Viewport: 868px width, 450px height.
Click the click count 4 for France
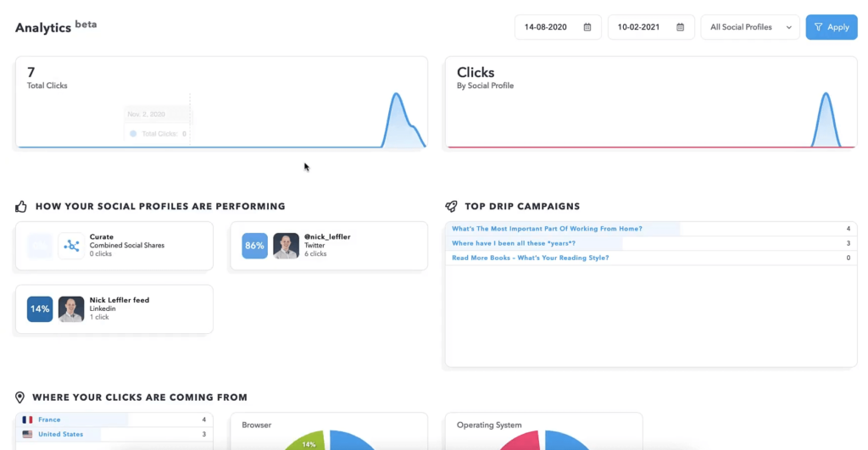coord(203,419)
